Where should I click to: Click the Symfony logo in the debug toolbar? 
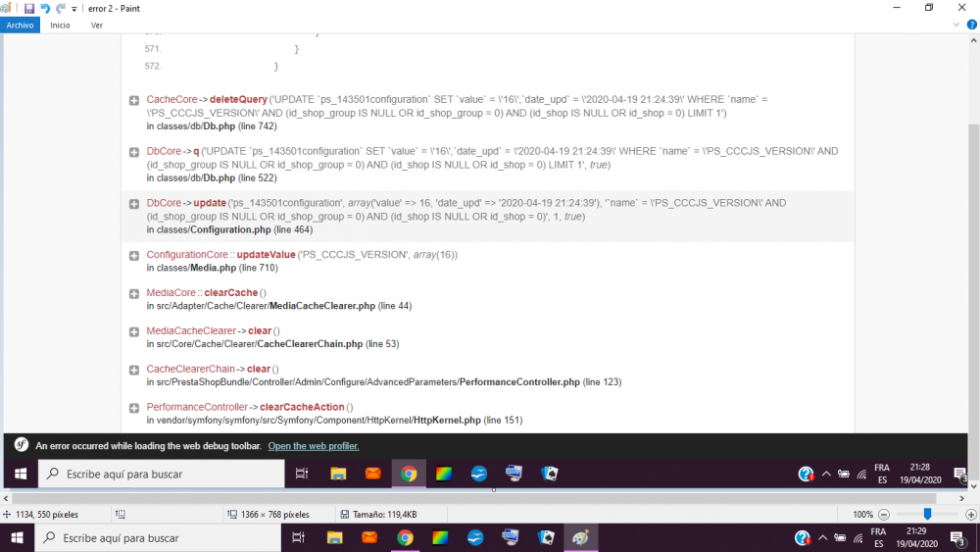click(x=22, y=444)
